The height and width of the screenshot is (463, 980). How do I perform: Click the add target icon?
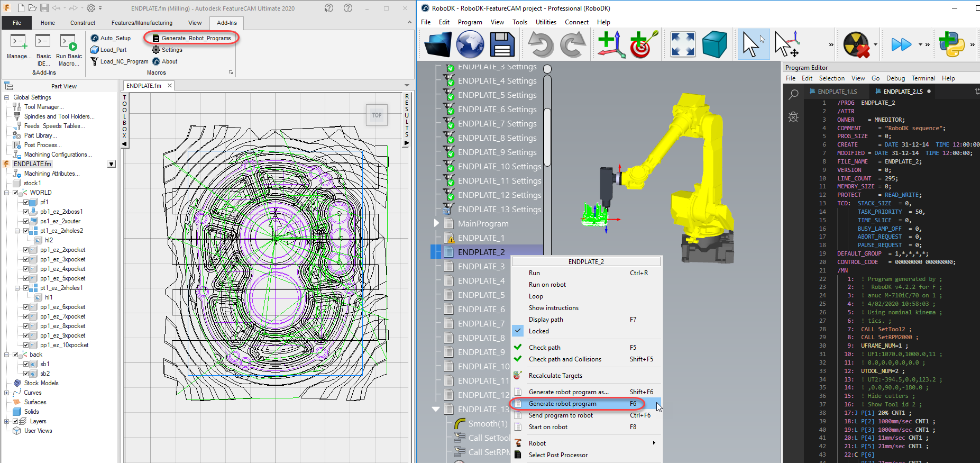pos(644,44)
